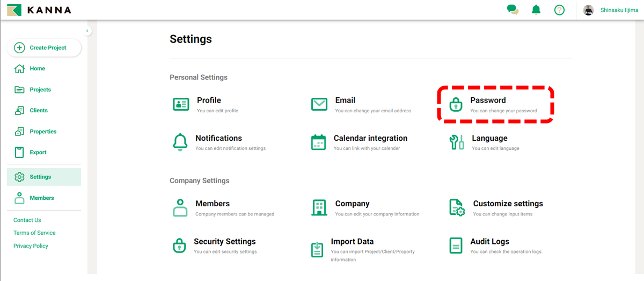This screenshot has width=644, height=281.
Task: Click the Calendar integration icon
Action: (x=318, y=142)
